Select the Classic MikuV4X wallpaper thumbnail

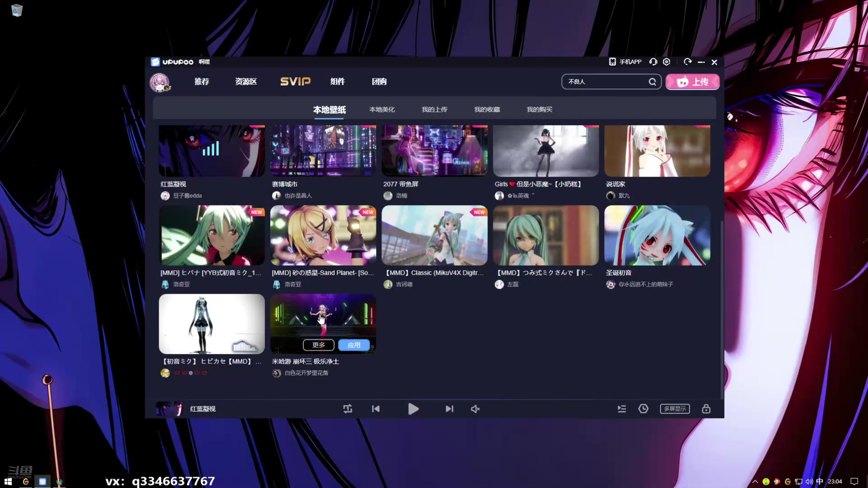pos(434,235)
